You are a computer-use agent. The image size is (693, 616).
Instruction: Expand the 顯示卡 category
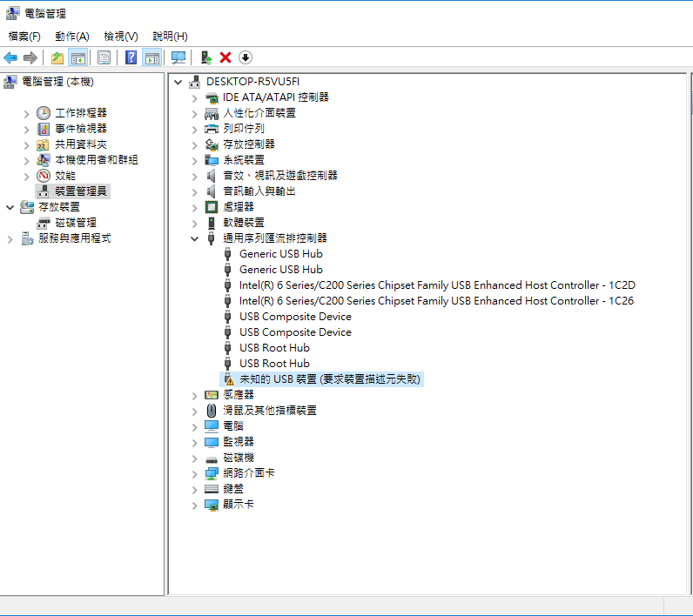(194, 506)
